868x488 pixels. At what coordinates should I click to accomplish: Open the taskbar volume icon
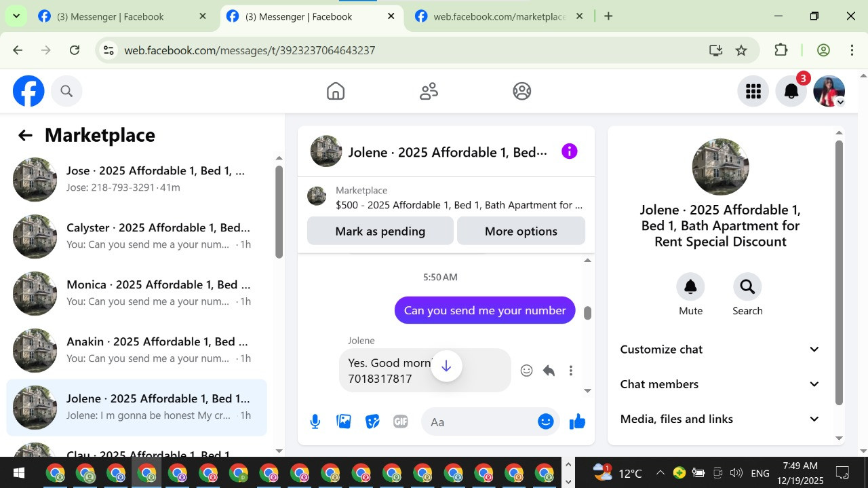point(736,473)
